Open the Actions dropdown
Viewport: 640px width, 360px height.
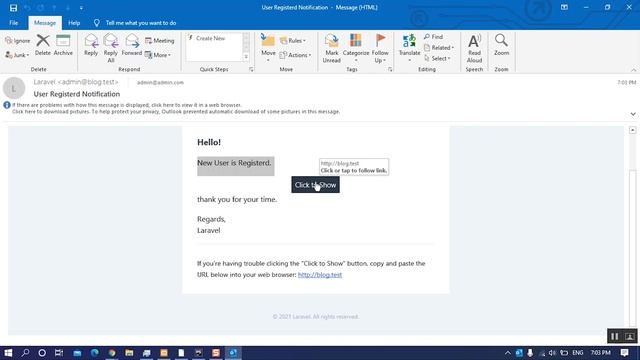point(296,55)
